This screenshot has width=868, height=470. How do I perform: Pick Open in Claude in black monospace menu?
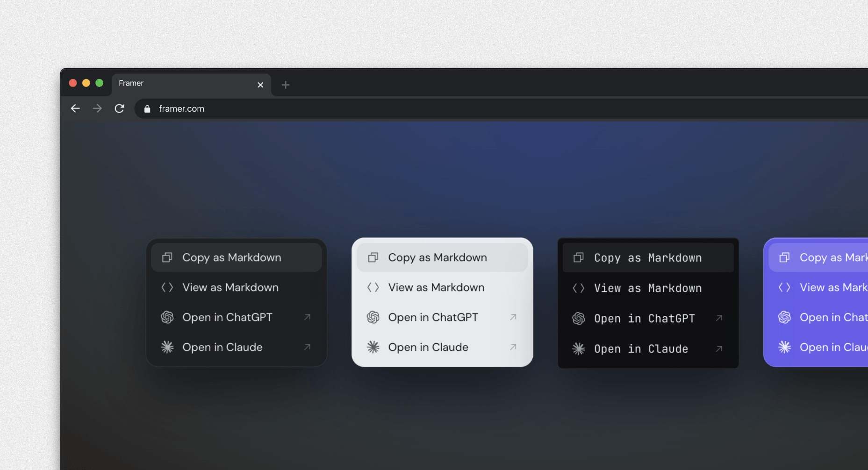648,349
